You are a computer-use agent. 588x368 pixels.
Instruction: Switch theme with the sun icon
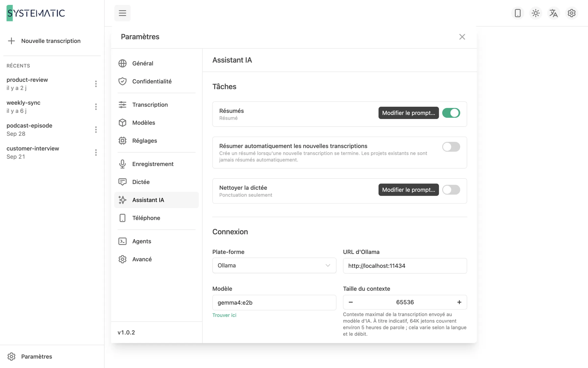[536, 13]
